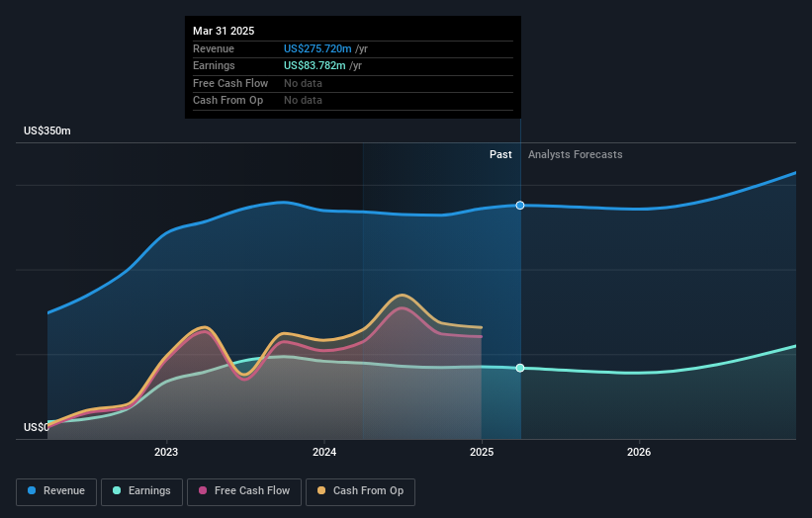Screen dimensions: 812x518
Task: Click the Earnings tooltip row label
Action: point(214,65)
